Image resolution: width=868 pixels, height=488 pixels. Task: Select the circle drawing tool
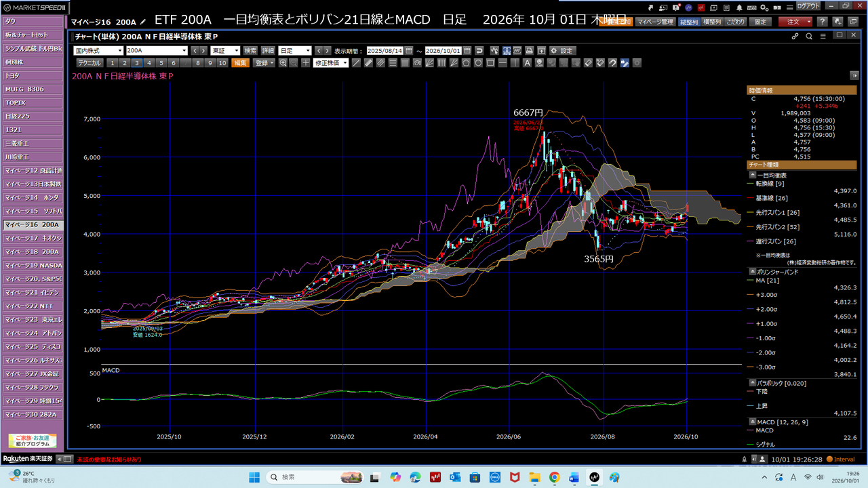click(478, 63)
